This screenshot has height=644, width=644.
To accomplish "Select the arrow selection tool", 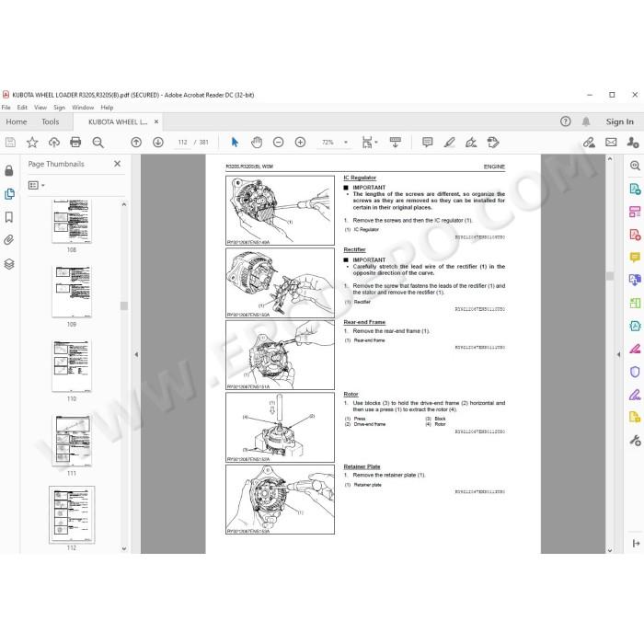I will 235,143.
